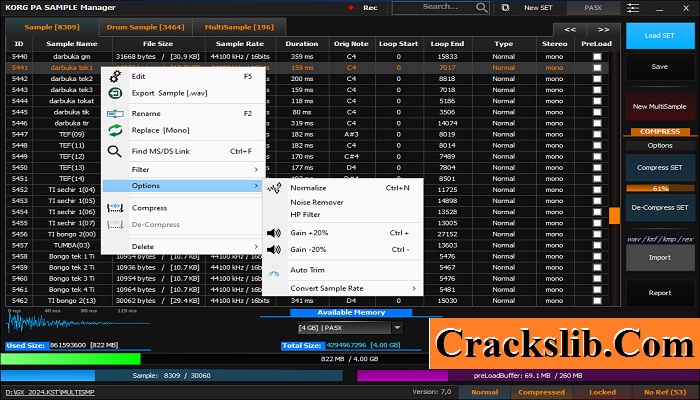Image resolution: width=700 pixels, height=400 pixels.
Task: Open the settings sliders icon in title bar
Action: (633, 8)
